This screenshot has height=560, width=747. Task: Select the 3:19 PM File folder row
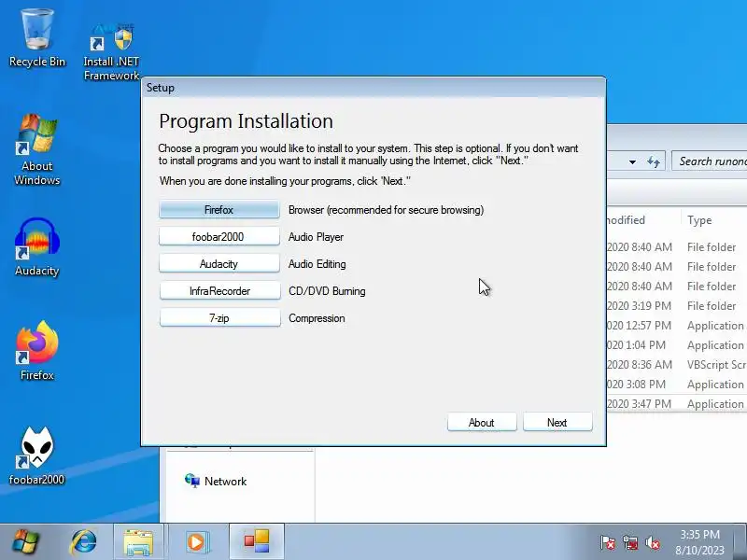(x=676, y=306)
